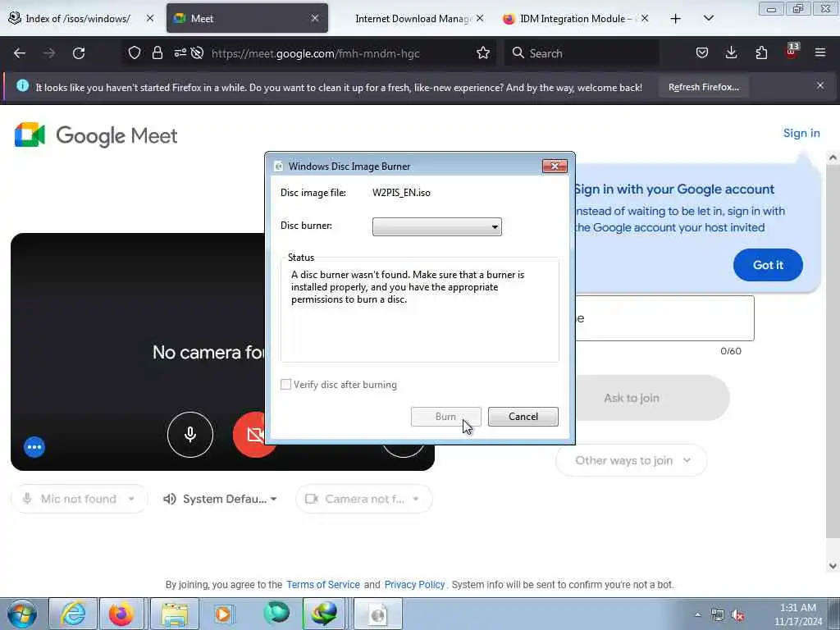Viewport: 840px width, 630px height.
Task: Click the Sign in link
Action: pyautogui.click(x=801, y=133)
